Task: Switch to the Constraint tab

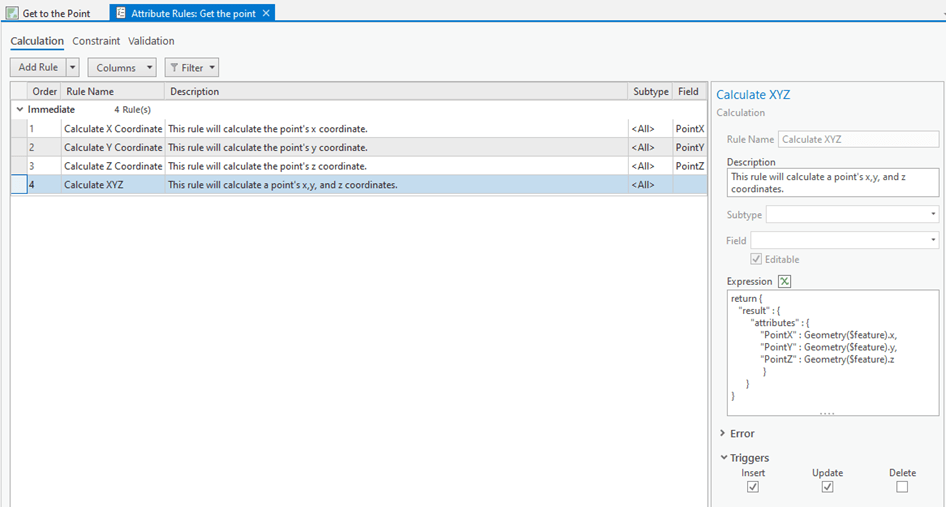Action: tap(96, 41)
